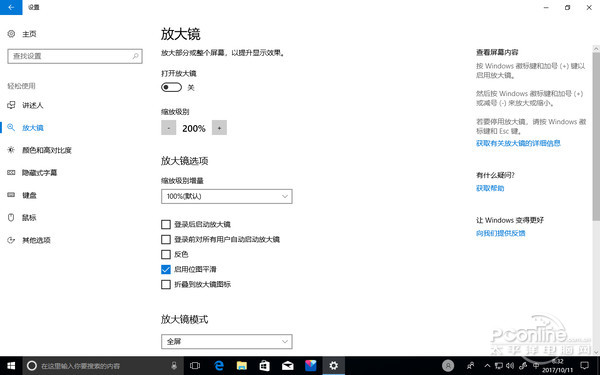Open the 键盘 keyboard icon
600x375 pixels.
click(11, 195)
